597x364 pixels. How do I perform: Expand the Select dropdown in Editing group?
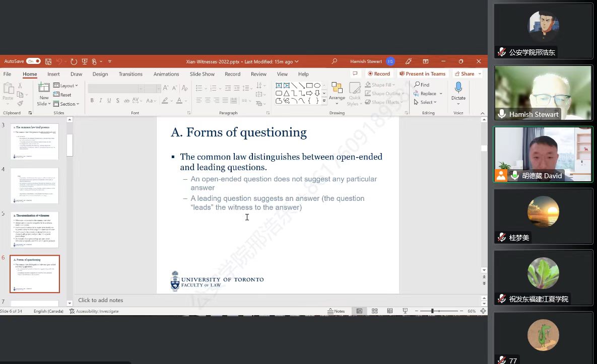[426, 102]
